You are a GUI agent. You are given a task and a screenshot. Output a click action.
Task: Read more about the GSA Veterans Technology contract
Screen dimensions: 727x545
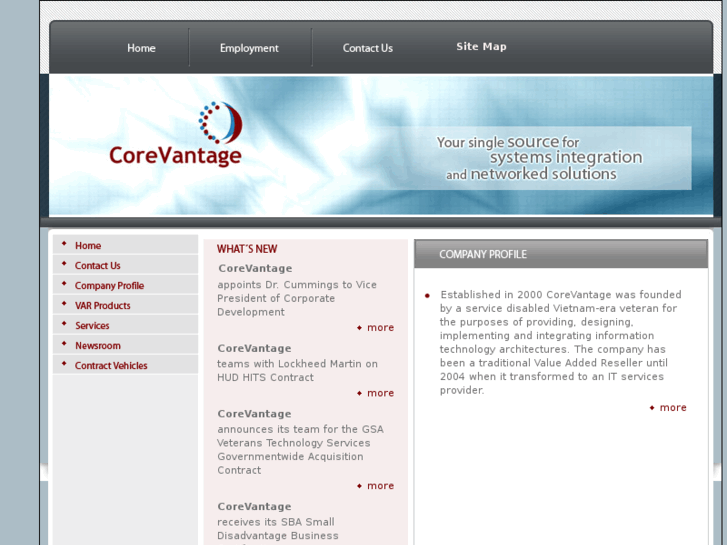380,486
